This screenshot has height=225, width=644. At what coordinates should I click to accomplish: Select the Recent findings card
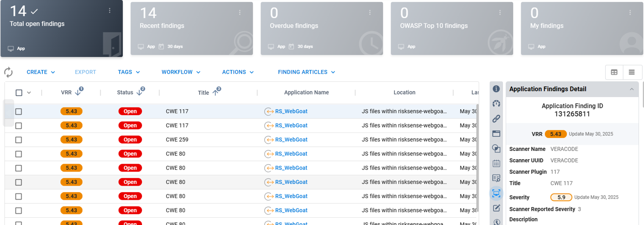[x=192, y=28]
